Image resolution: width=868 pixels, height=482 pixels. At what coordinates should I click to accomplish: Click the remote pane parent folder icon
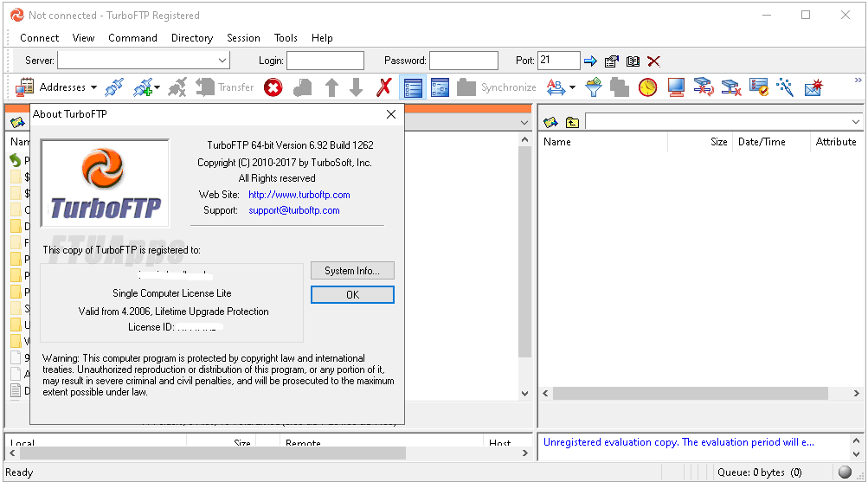[x=572, y=122]
